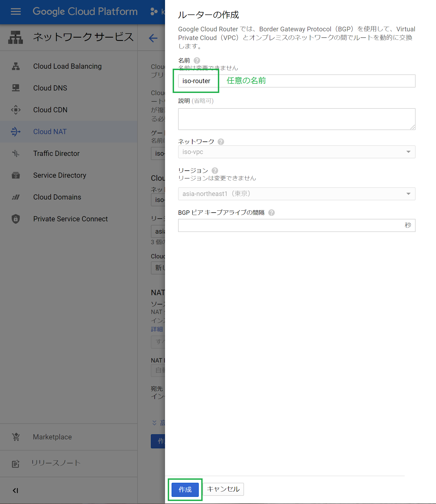
Task: Select Marketplace in the sidebar
Action: click(x=16, y=437)
